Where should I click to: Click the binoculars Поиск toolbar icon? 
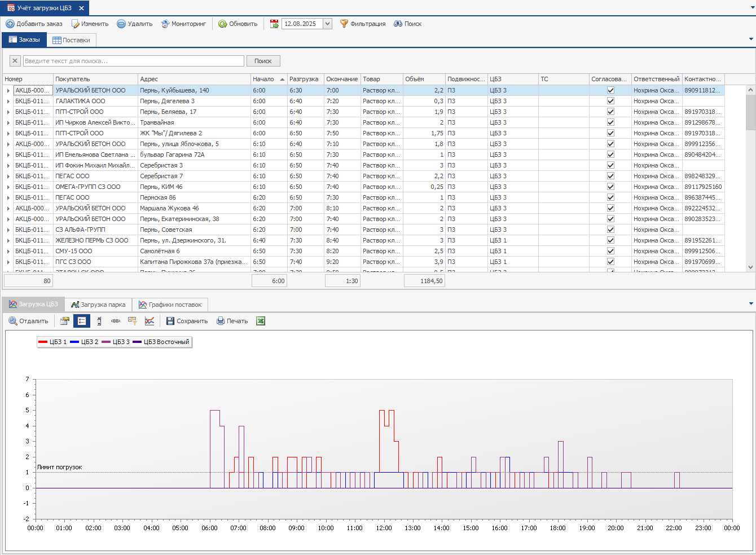click(x=398, y=24)
